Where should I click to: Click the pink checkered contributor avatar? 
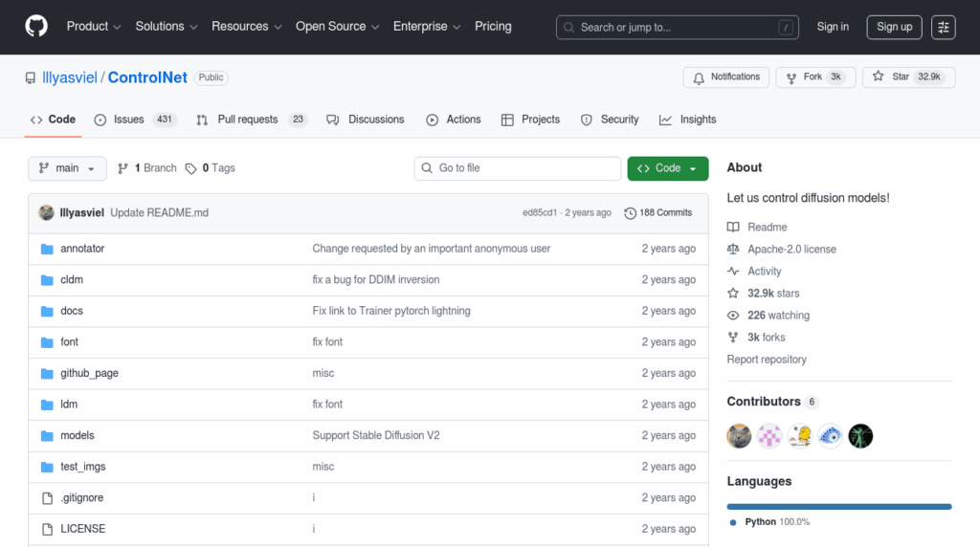[x=769, y=436]
